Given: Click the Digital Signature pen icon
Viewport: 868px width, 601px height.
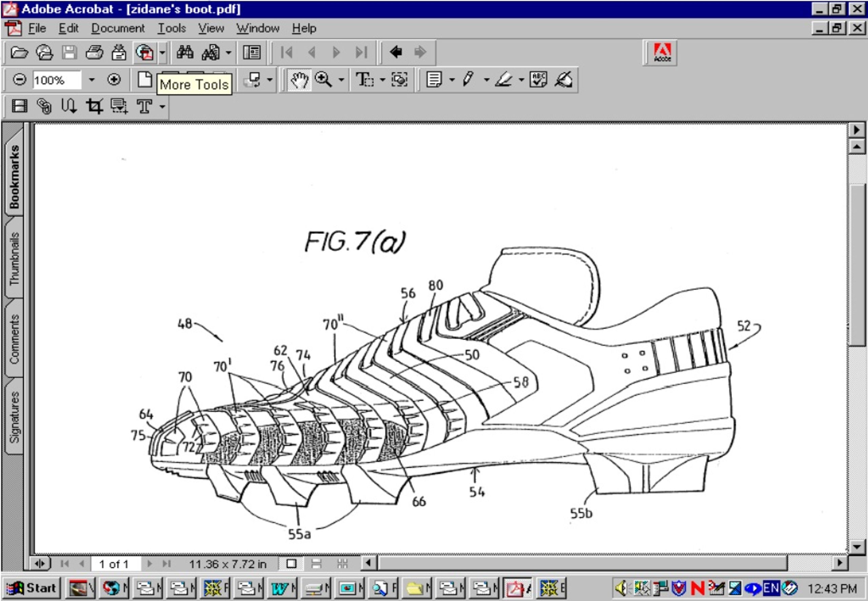Looking at the screenshot, I should 564,79.
